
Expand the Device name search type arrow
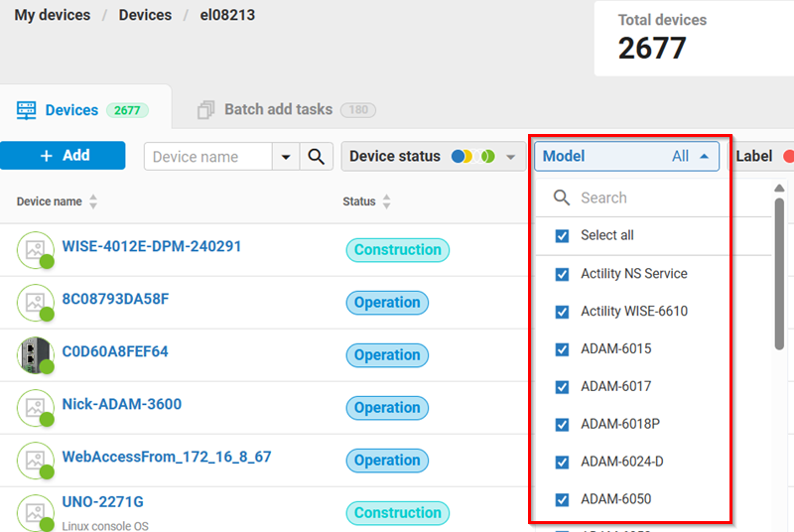tap(287, 156)
